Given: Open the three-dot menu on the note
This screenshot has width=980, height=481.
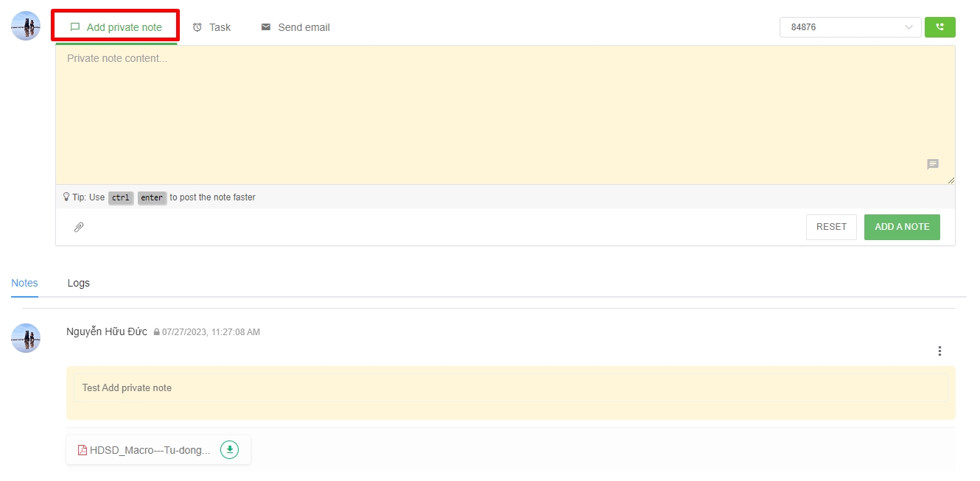Looking at the screenshot, I should 939,351.
